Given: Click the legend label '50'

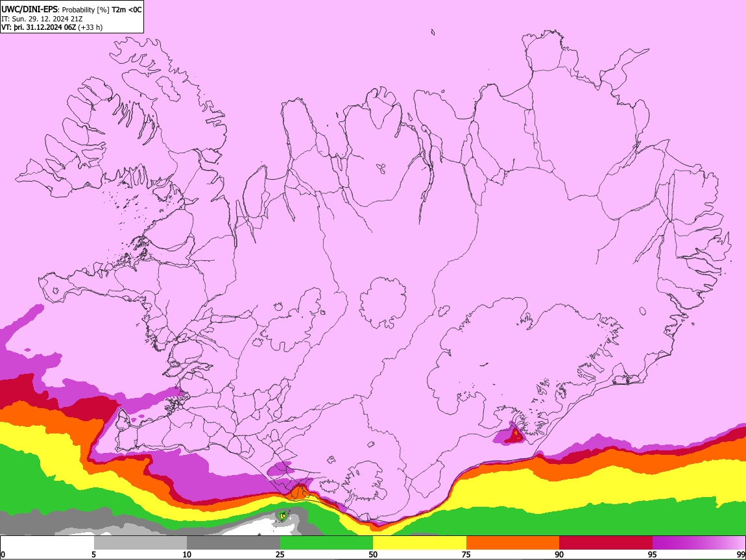Looking at the screenshot, I should point(373,555).
